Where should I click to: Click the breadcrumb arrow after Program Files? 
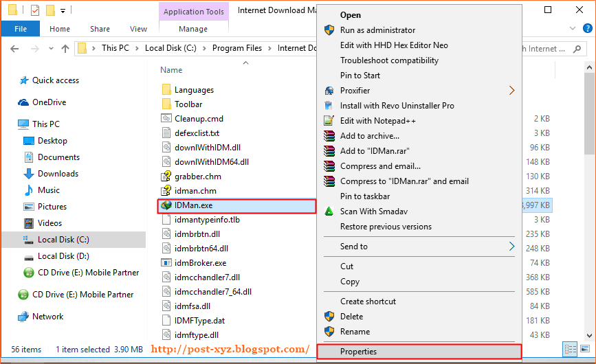click(x=270, y=48)
